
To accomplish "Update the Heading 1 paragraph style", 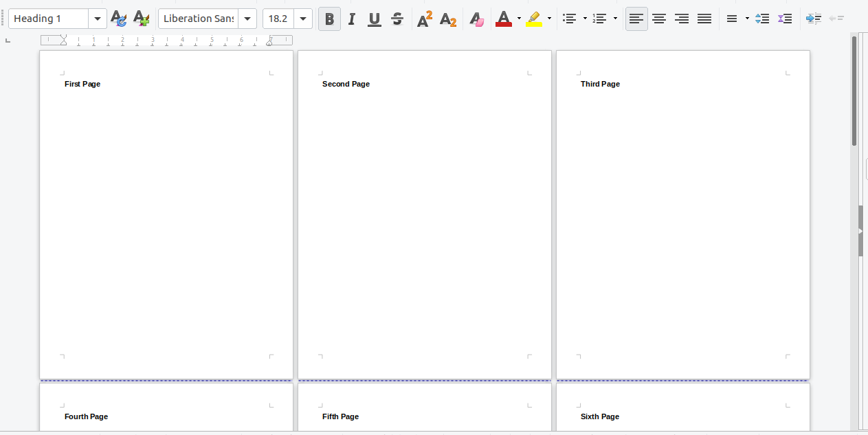I will click(x=118, y=19).
